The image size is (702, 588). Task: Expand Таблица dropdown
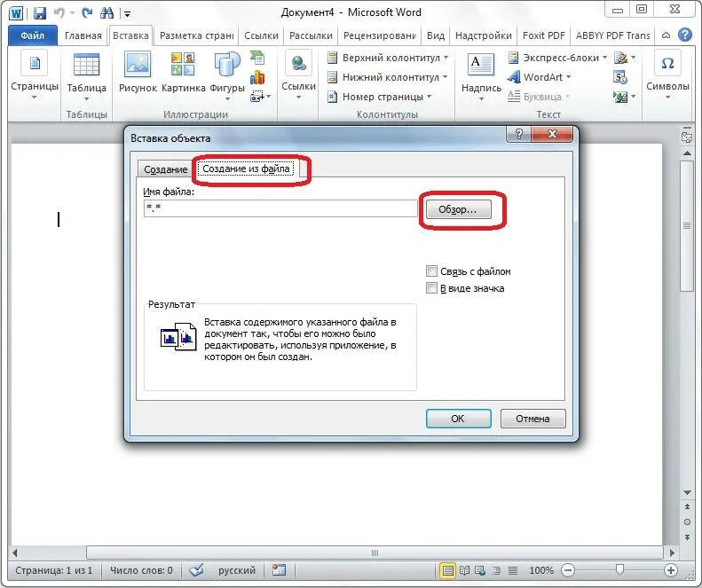[86, 98]
